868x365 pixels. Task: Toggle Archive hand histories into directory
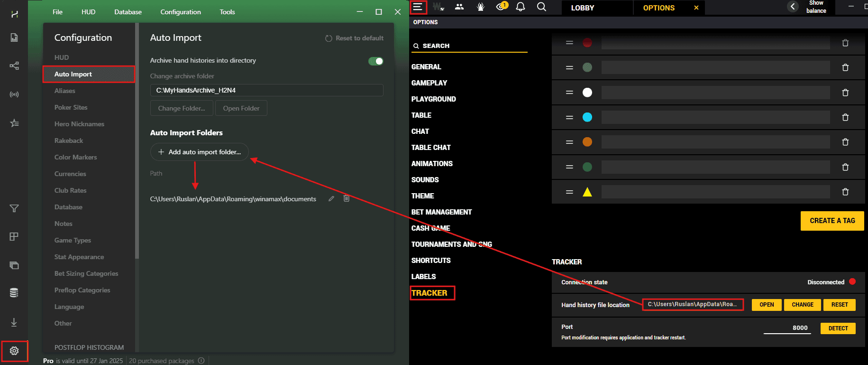click(x=376, y=61)
